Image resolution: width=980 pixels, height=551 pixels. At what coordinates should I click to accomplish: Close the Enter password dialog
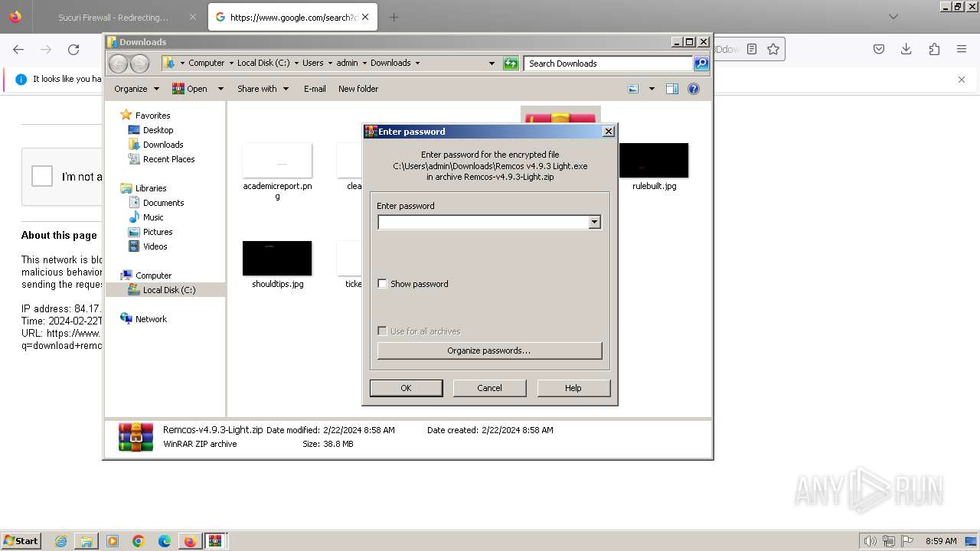[x=609, y=132]
